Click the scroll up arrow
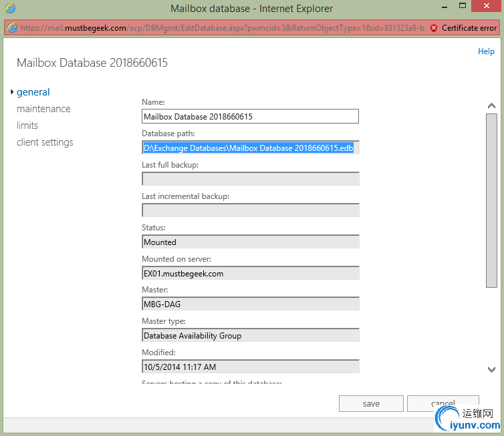 click(x=491, y=106)
